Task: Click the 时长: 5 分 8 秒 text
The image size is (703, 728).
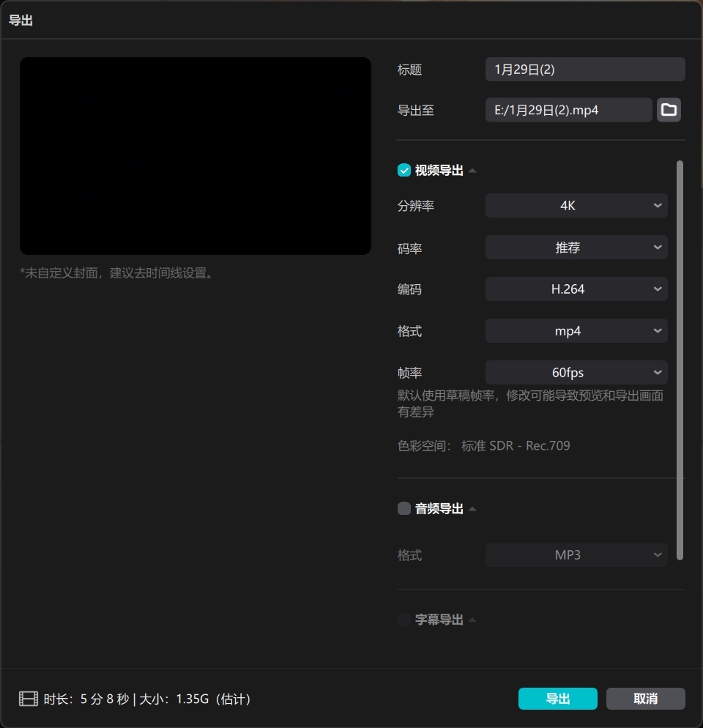Action: [86, 699]
